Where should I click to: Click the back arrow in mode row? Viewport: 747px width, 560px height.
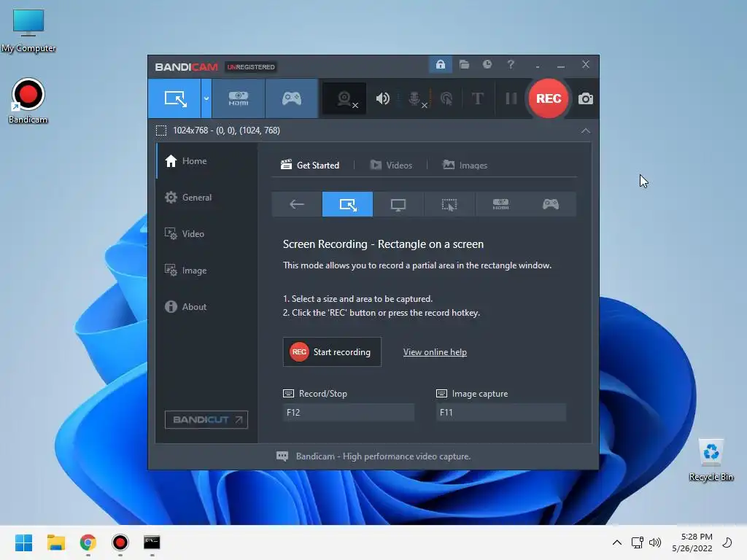[x=297, y=204]
